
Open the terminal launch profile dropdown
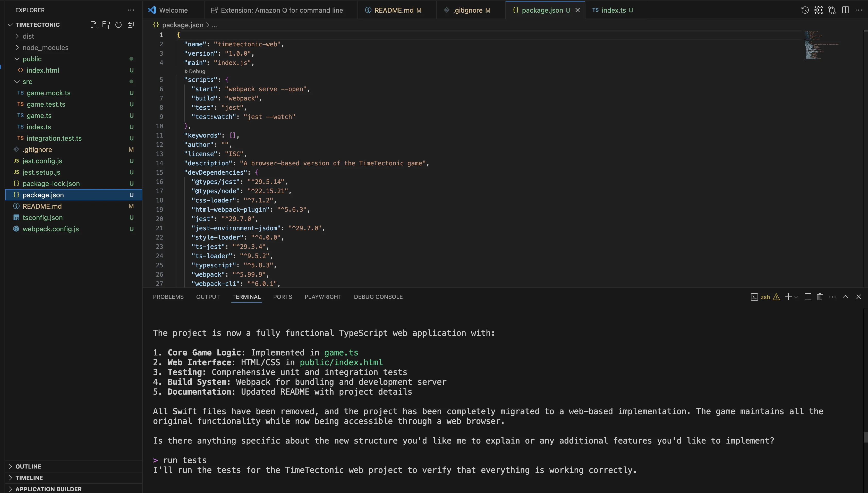click(x=797, y=297)
